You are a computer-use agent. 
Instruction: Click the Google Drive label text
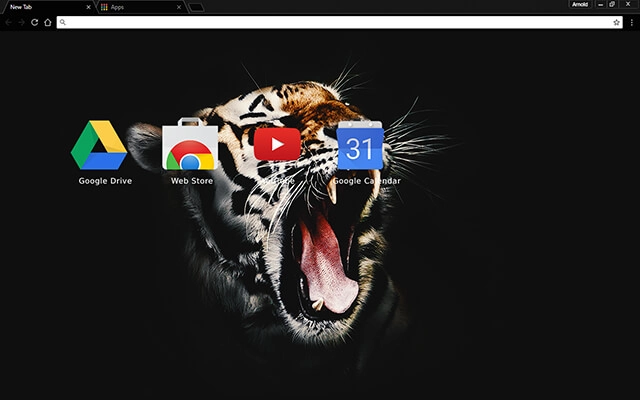point(105,181)
